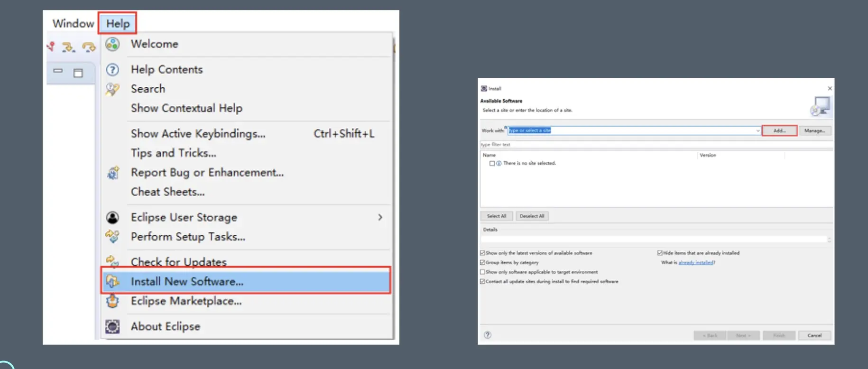Click the Welcome globe icon
The height and width of the screenshot is (369, 868).
coord(112,44)
